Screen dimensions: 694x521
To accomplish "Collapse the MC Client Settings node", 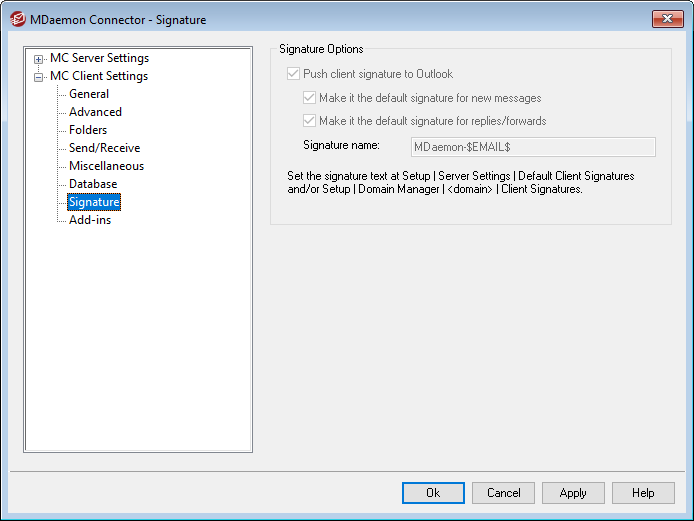I will [39, 77].
